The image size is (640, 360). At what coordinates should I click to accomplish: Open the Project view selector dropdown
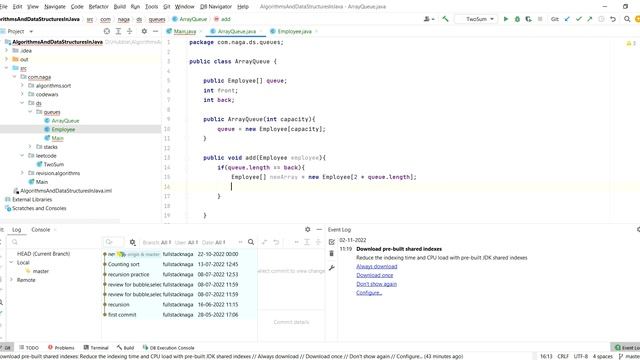[20, 31]
